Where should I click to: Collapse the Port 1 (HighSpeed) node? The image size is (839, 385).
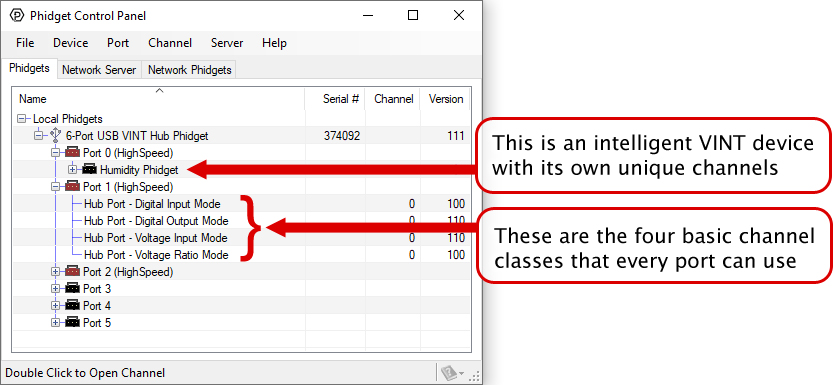(x=55, y=187)
